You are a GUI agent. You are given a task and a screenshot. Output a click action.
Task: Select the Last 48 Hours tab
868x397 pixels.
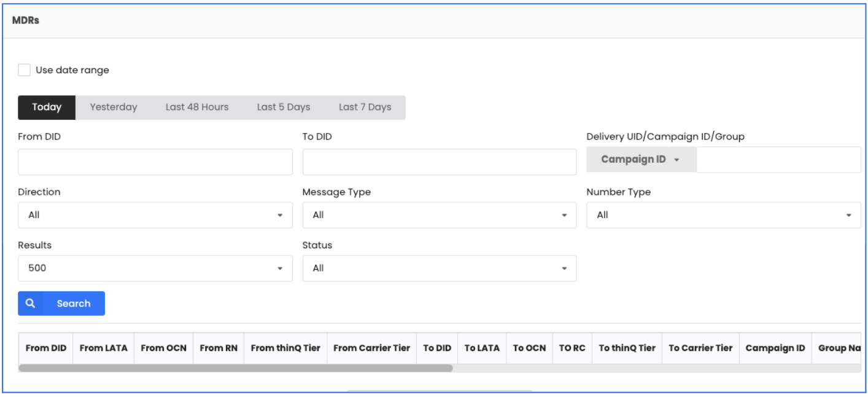pos(196,107)
